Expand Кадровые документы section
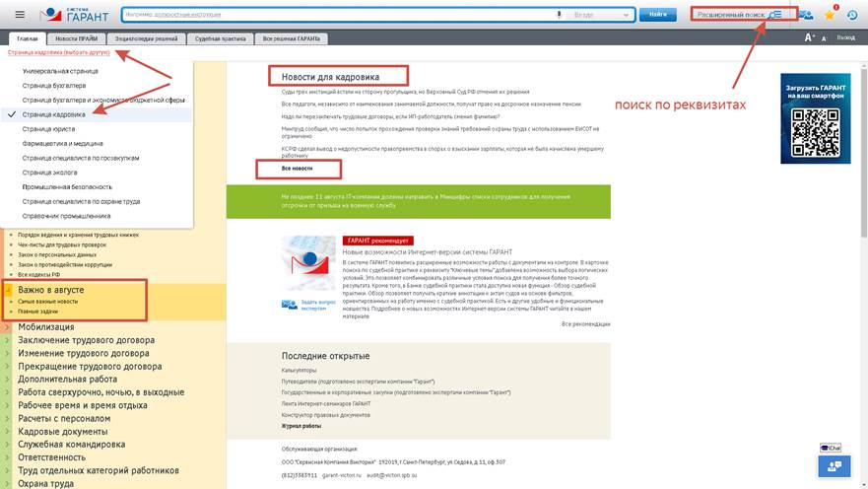The height and width of the screenshot is (489, 868). click(x=63, y=432)
